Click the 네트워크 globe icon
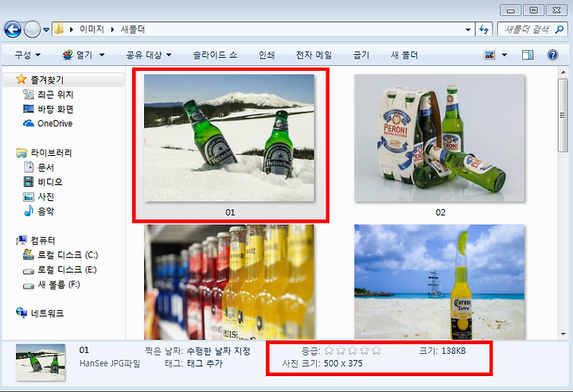The image size is (573, 392). (21, 312)
